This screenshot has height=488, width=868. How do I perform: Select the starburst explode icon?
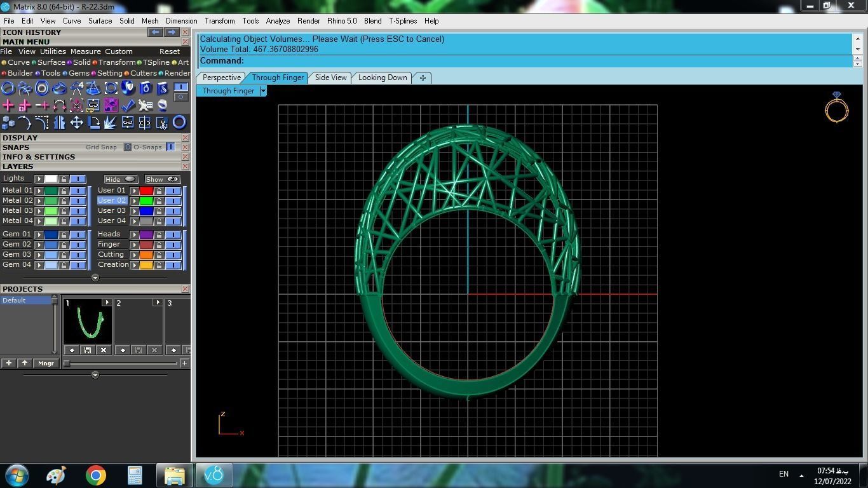[x=111, y=122]
